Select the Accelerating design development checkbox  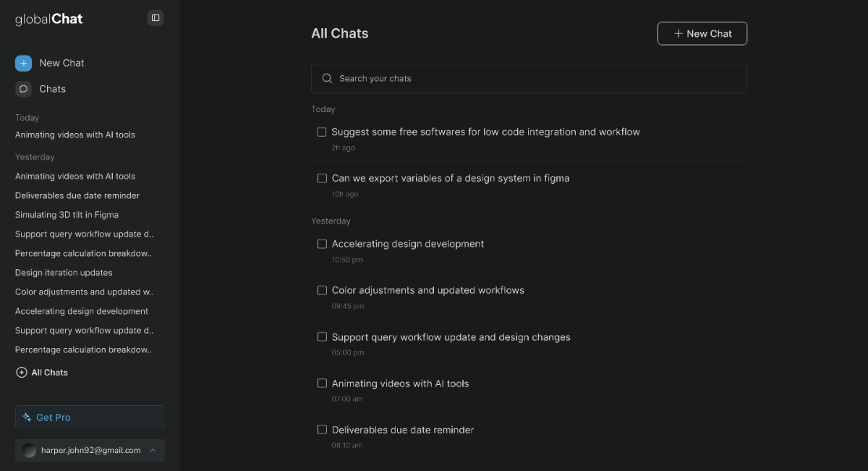[x=322, y=244]
